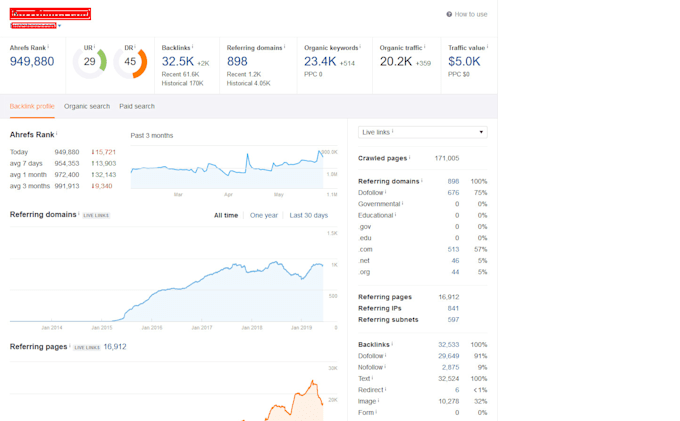Image resolution: width=680 pixels, height=421 pixels.
Task: Expand the dropdown arrow under the site title
Action: (59, 26)
